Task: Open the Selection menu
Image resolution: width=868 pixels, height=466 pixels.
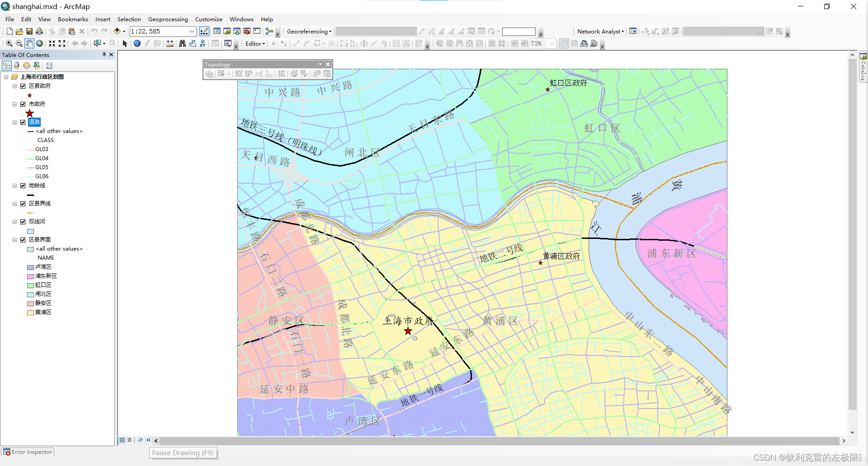Action: (129, 19)
